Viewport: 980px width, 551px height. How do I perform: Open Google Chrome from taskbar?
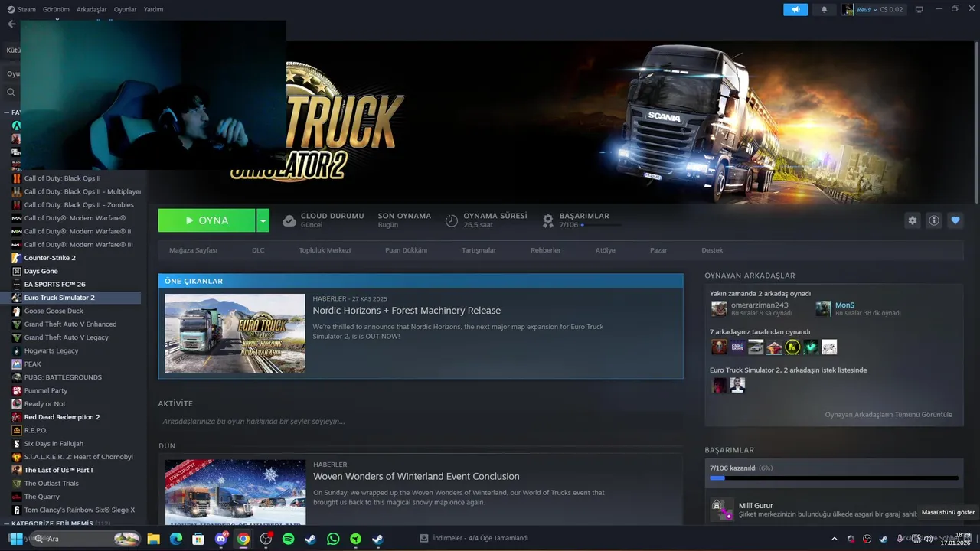click(x=243, y=539)
